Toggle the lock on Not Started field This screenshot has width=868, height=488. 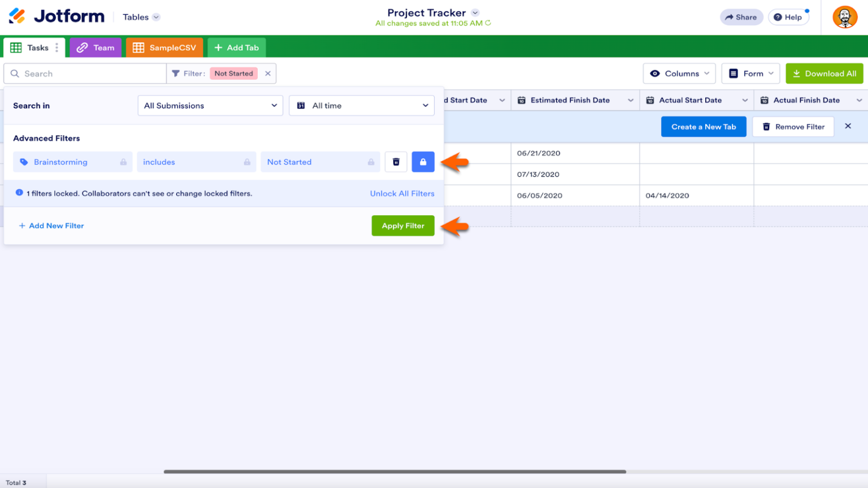pos(372,162)
